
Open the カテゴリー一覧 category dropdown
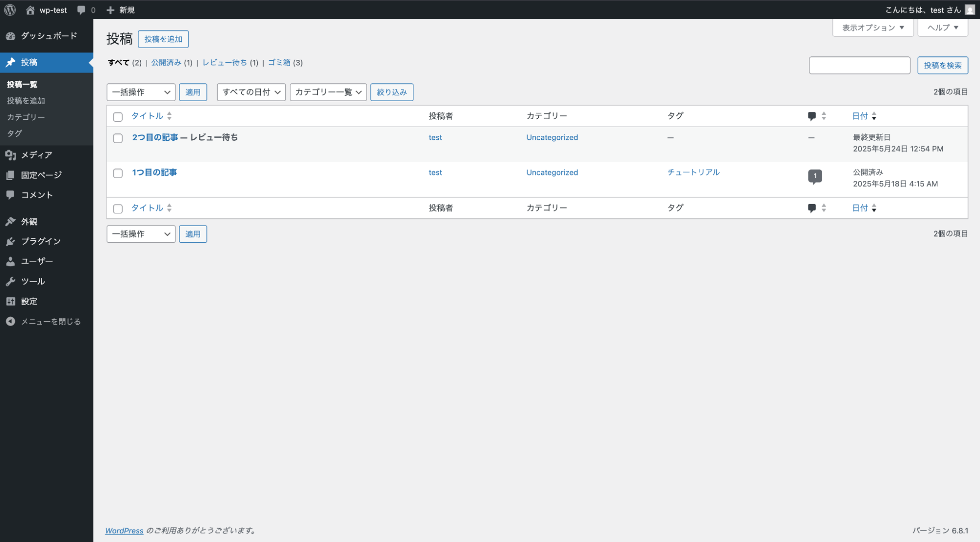coord(328,92)
